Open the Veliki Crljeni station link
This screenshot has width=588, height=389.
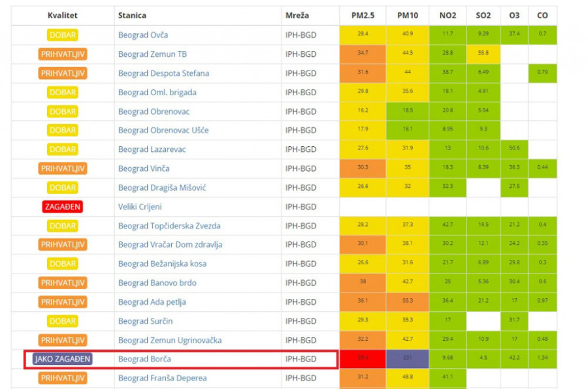click(x=140, y=207)
